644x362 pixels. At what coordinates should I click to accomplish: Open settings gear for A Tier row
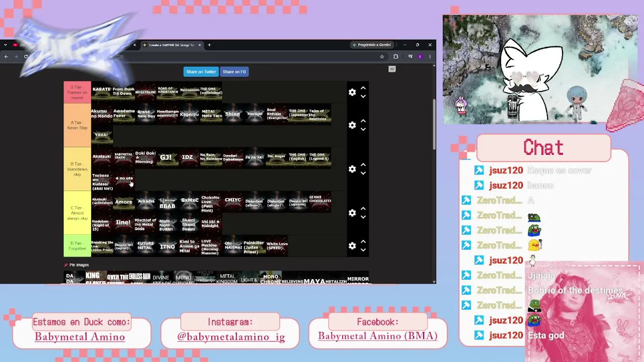(x=352, y=125)
